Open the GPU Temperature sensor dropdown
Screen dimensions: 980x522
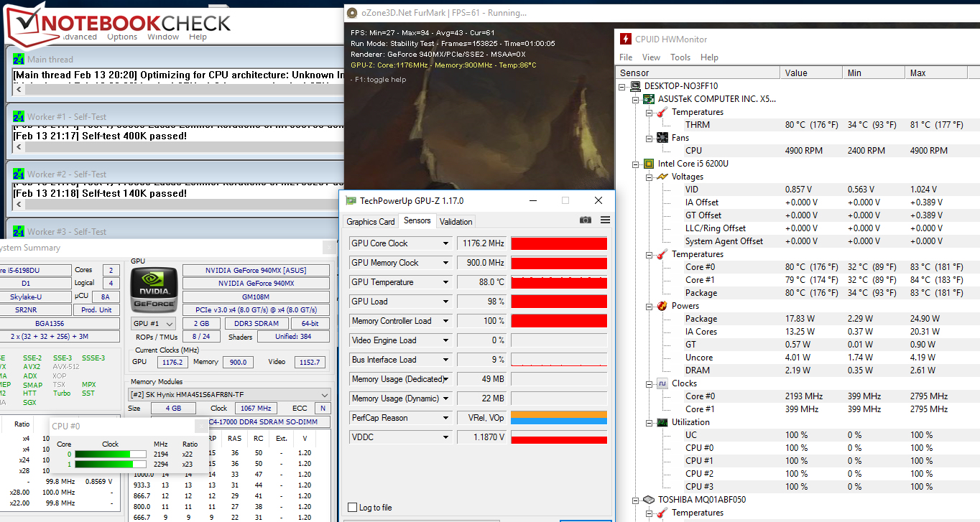tap(446, 282)
